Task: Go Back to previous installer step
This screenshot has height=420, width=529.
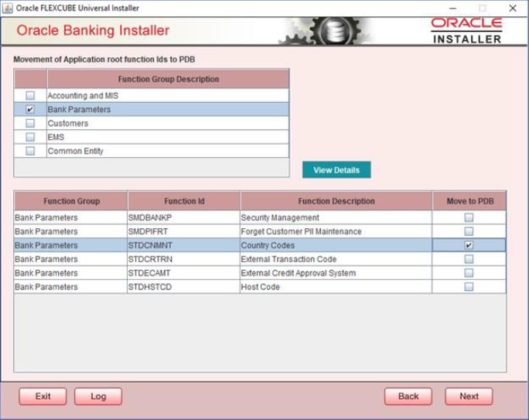Action: 408,396
